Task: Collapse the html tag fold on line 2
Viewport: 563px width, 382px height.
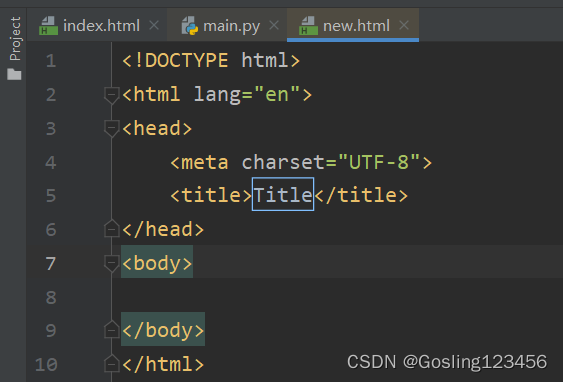Action: pos(112,95)
